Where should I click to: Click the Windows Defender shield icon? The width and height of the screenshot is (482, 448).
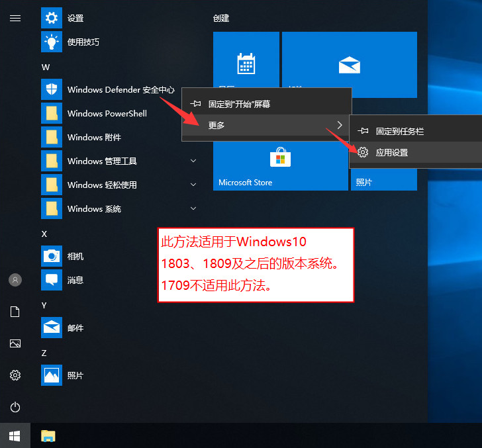point(52,89)
